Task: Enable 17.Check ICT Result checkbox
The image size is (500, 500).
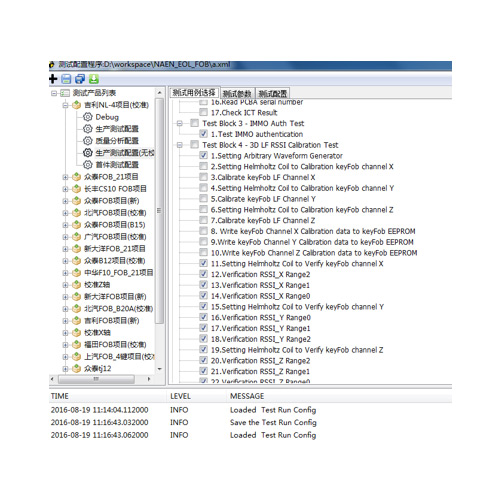Action: click(203, 112)
